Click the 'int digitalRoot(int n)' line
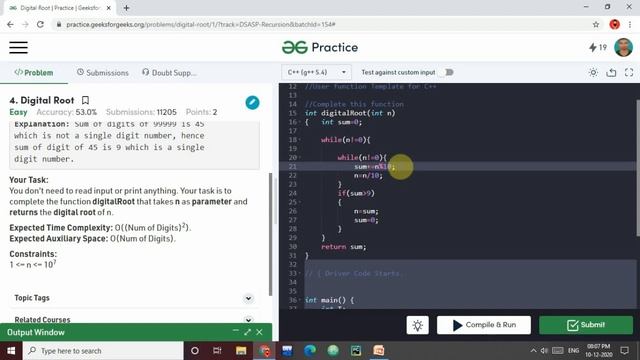The width and height of the screenshot is (640, 360). click(350, 113)
